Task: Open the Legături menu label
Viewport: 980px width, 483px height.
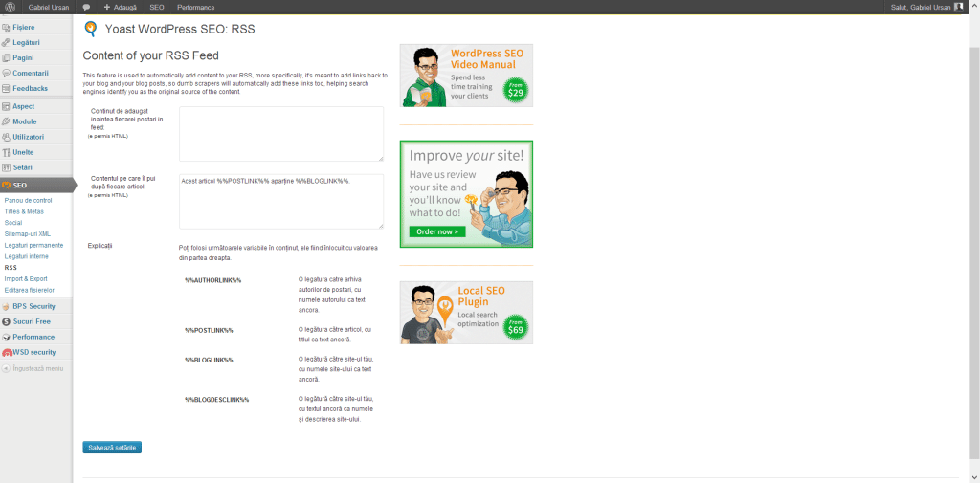Action: 26,42
